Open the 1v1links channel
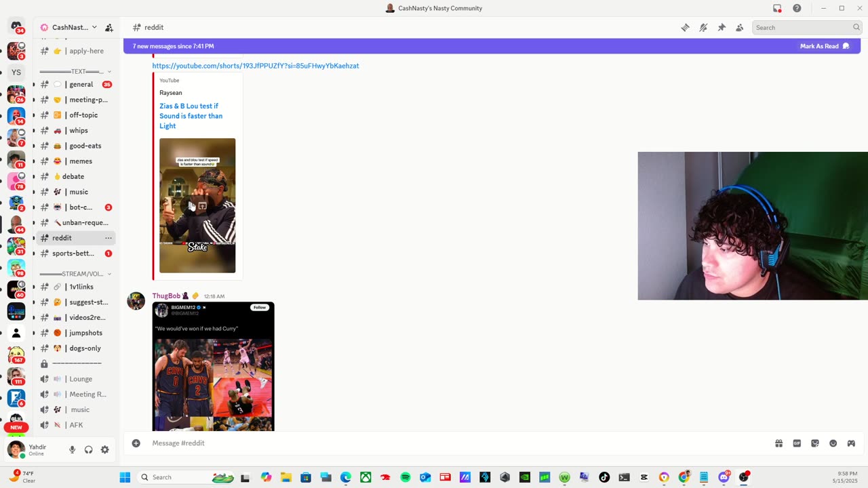Viewport: 868px width, 488px height. click(x=75, y=287)
